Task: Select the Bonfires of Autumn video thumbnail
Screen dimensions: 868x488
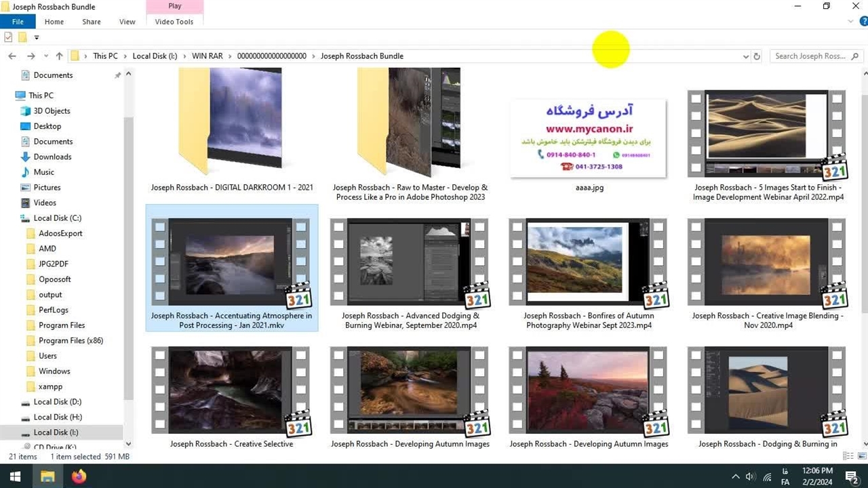Action: pos(587,260)
